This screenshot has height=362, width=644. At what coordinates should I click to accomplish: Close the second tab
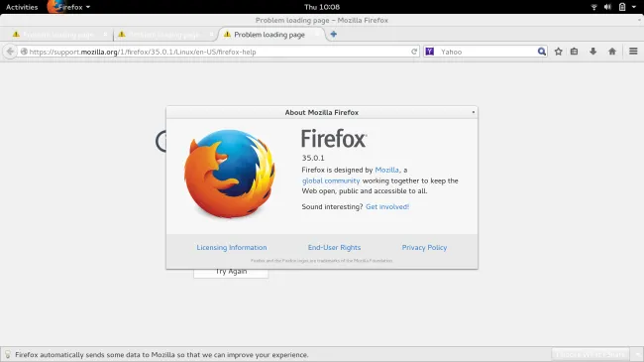211,35
